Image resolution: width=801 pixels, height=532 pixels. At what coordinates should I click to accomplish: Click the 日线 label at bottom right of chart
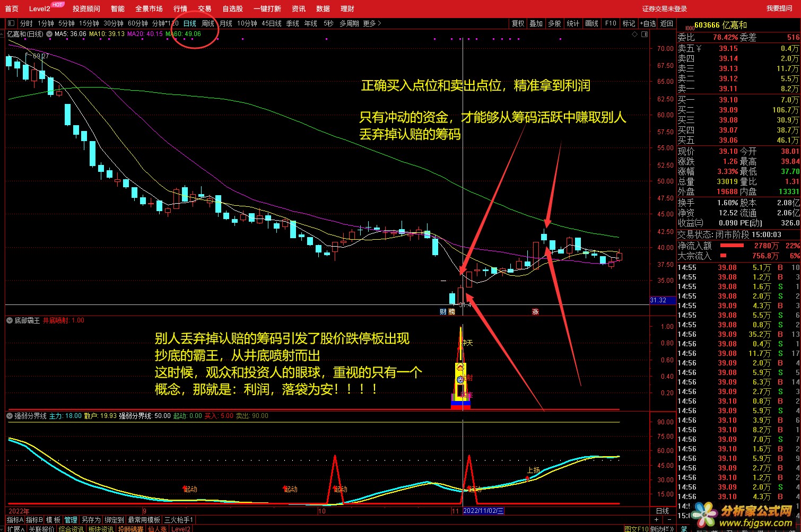click(x=663, y=511)
